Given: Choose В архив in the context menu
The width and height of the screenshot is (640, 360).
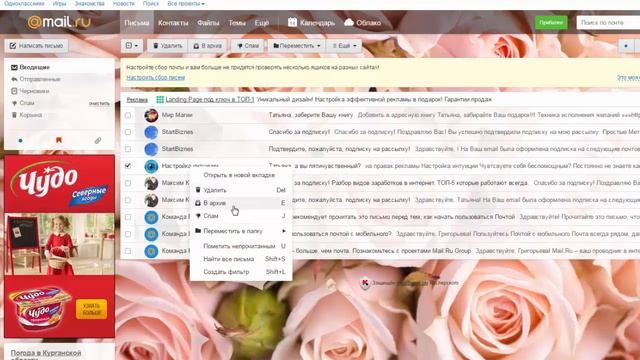Looking at the screenshot, I should 241,203.
